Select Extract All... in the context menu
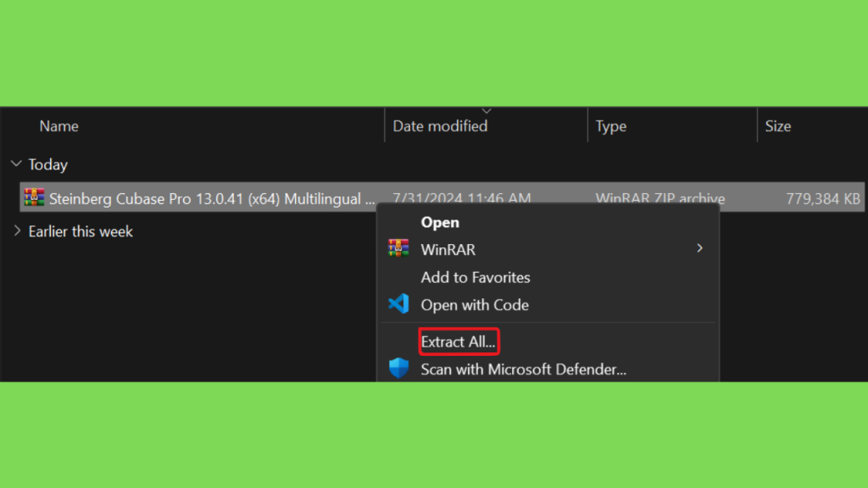The width and height of the screenshot is (868, 488). click(x=459, y=341)
